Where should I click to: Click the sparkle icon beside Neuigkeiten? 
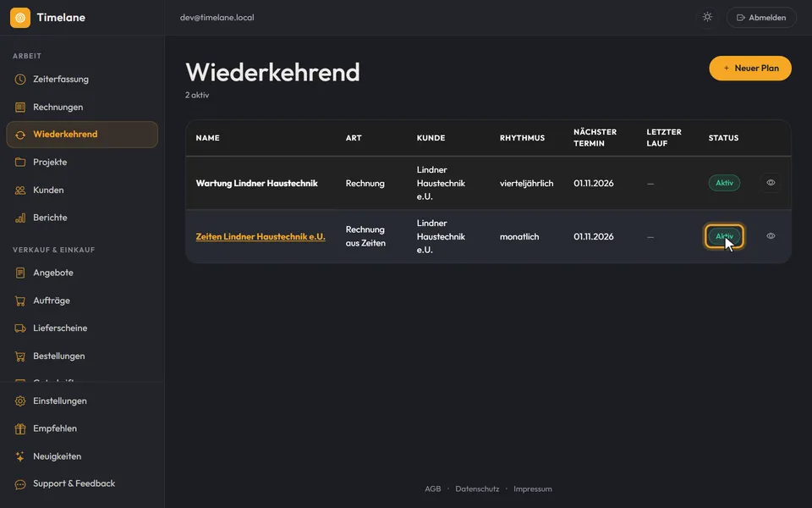(20, 456)
